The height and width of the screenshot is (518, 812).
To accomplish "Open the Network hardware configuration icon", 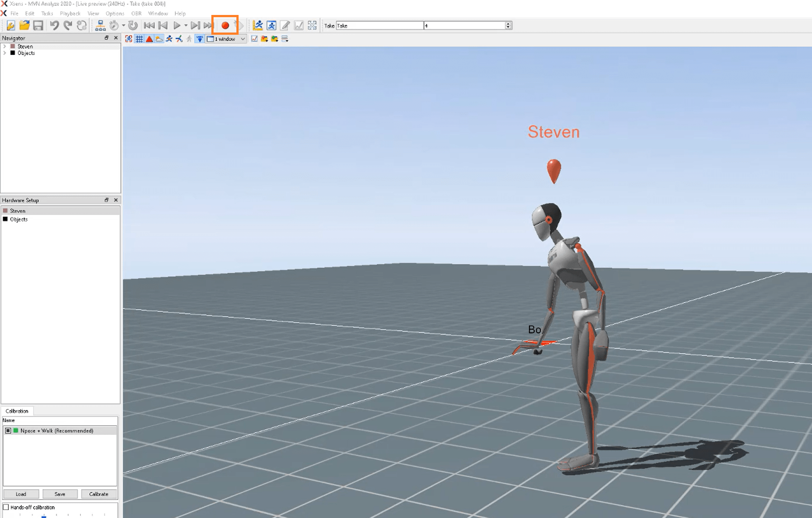I will point(100,25).
